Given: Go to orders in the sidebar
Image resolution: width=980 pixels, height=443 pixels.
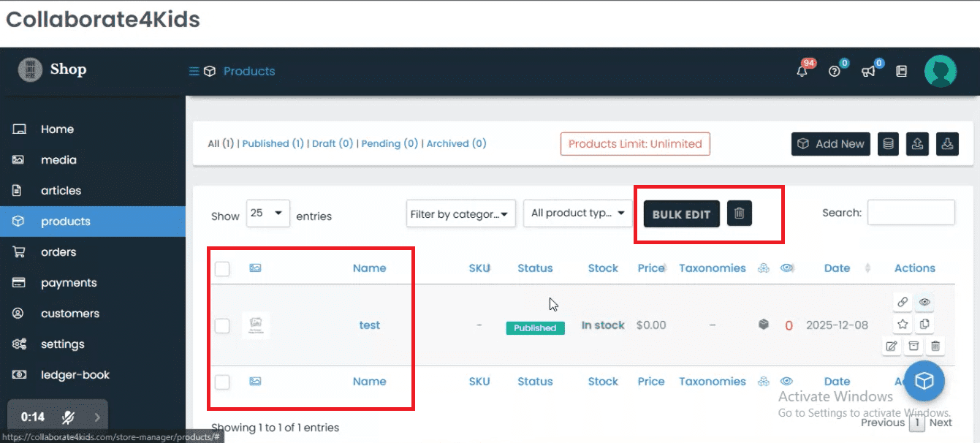Looking at the screenshot, I should point(58,252).
